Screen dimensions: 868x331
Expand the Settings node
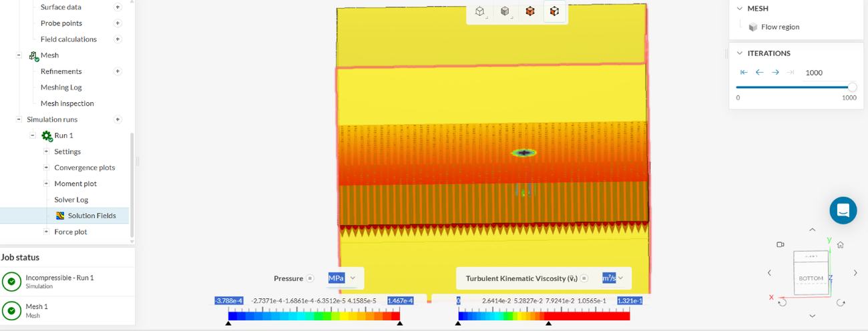[x=46, y=151]
